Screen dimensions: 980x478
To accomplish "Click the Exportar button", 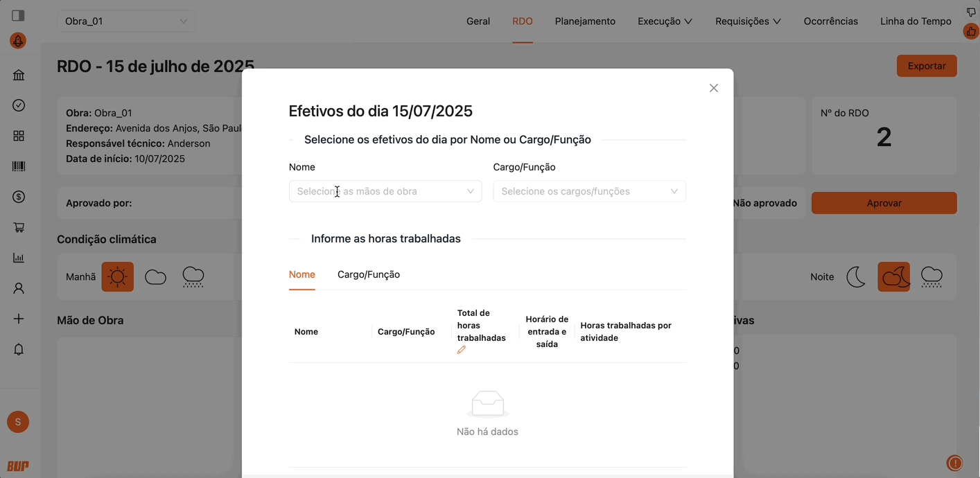I will point(927,66).
